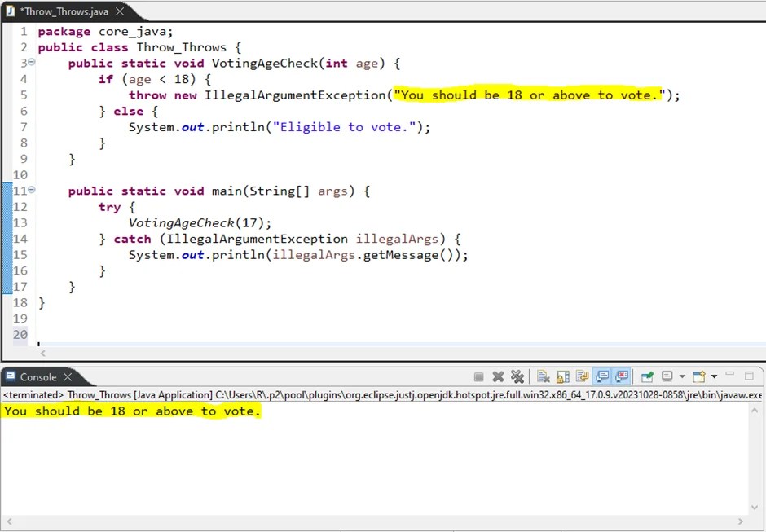Click the Console tab's monitor icon
This screenshot has width=766, height=532.
(11, 376)
